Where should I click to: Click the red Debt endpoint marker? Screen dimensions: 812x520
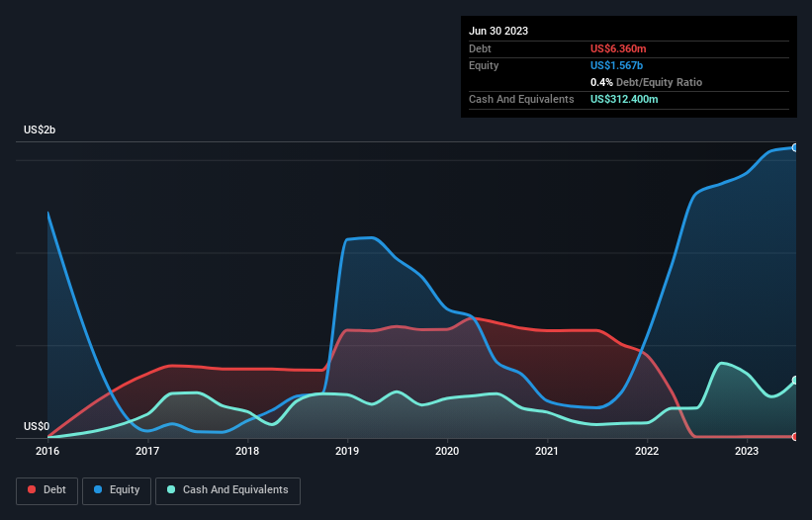tap(795, 437)
